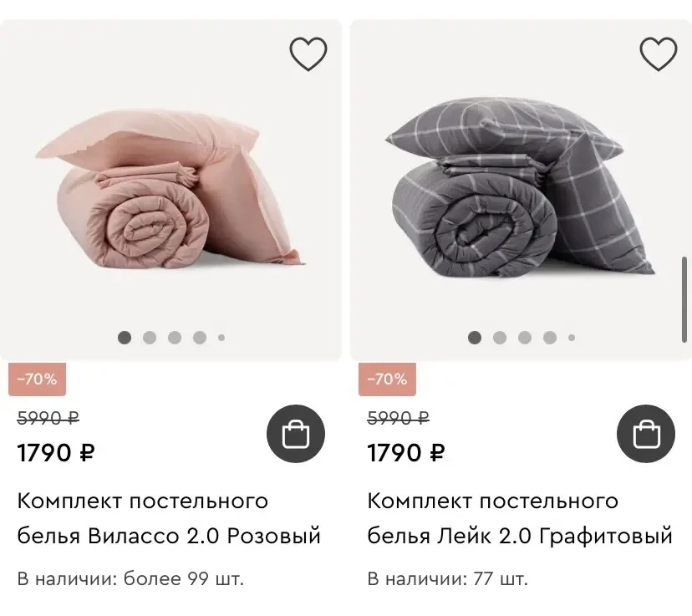Click the page scrollbar thumb on right edge
Image resolution: width=692 pixels, height=616 pixels.
pos(684,299)
